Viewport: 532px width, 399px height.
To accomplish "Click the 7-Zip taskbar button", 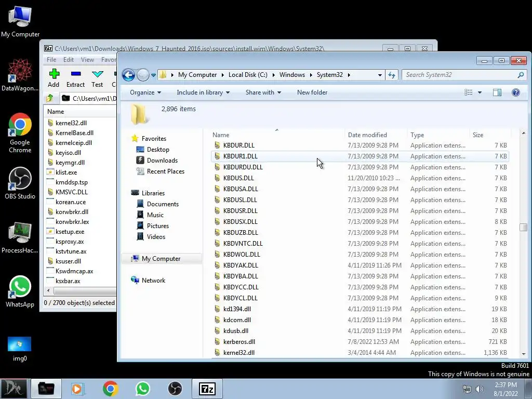I will pos(207,389).
